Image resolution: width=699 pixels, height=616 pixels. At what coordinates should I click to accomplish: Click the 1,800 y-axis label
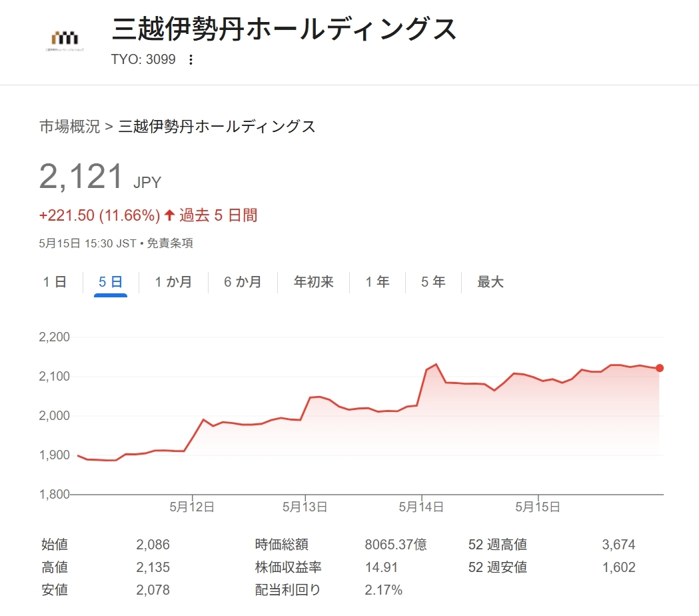[55, 494]
